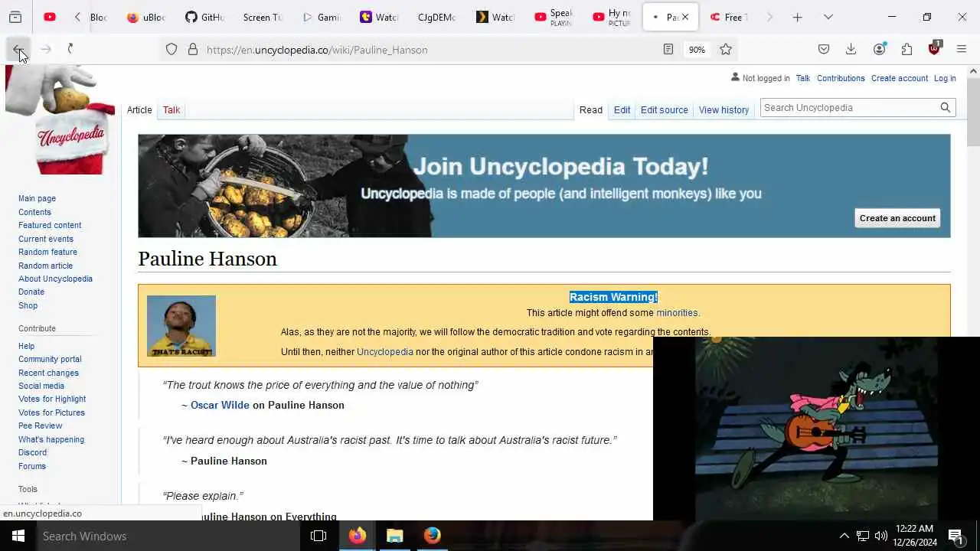Viewport: 980px width, 551px height.
Task: Open the extensions puzzle icon
Action: click(x=906, y=50)
